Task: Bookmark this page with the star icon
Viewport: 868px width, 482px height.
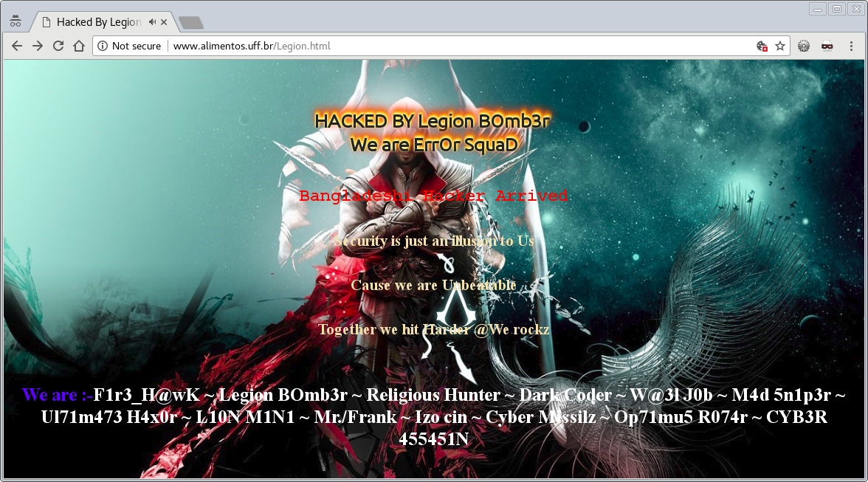Action: pyautogui.click(x=780, y=46)
